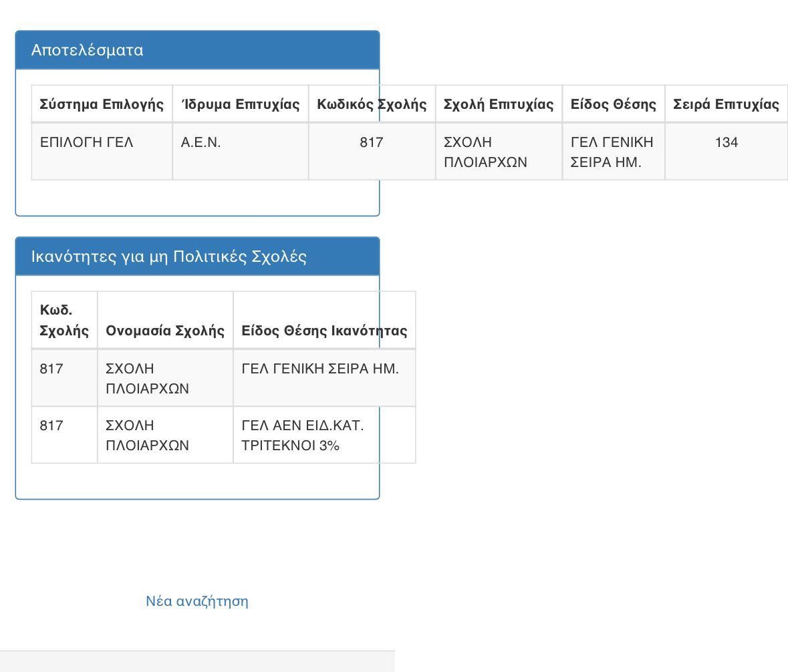Click the 'Νέα αναζήτηση' link

click(x=196, y=601)
